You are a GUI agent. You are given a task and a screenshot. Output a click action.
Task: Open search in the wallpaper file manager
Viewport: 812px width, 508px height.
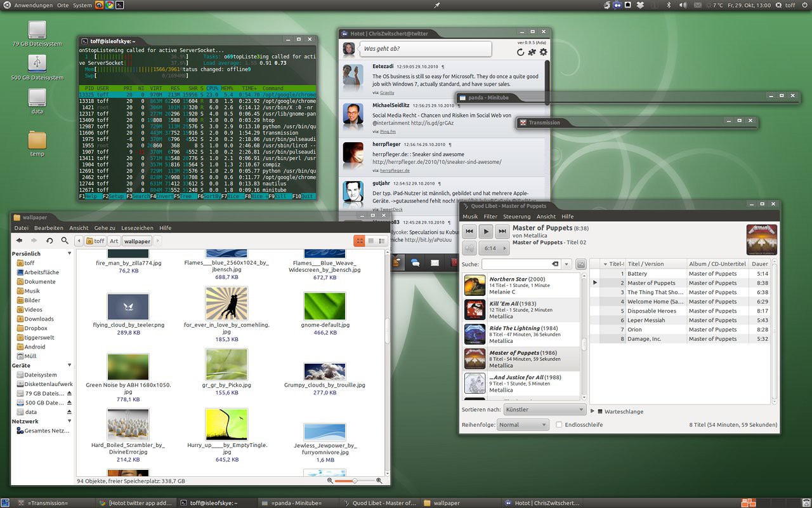coord(65,241)
